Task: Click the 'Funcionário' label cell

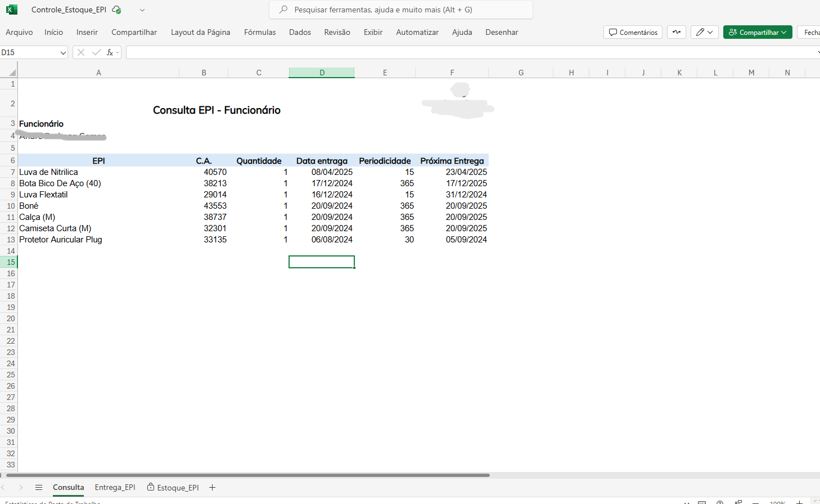Action: point(42,124)
